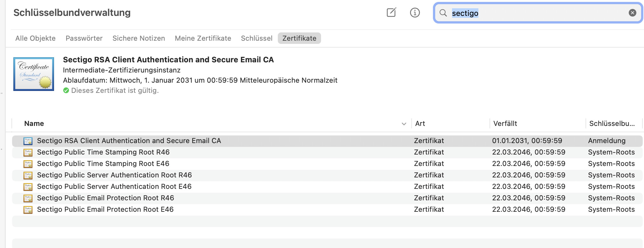Viewport: 644px width, 248px height.
Task: Switch to the Schlüssel tab
Action: tap(257, 38)
